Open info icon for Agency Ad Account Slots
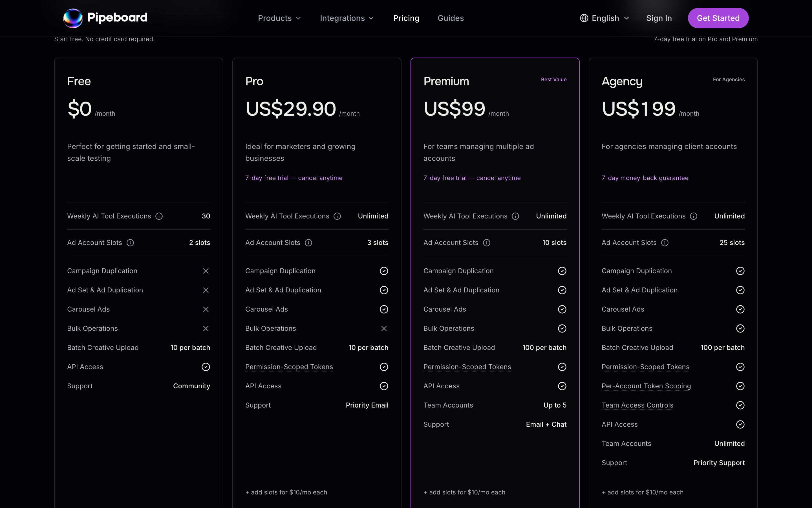Image resolution: width=812 pixels, height=508 pixels. [665, 243]
